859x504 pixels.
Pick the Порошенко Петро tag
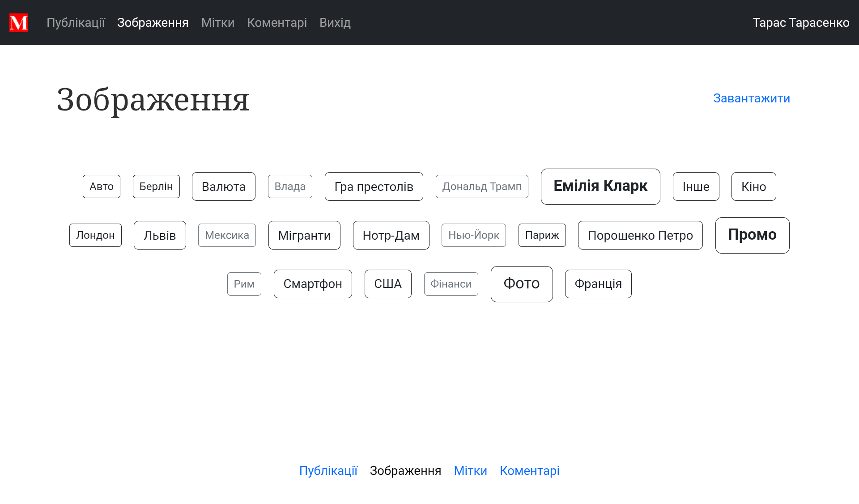[640, 235]
